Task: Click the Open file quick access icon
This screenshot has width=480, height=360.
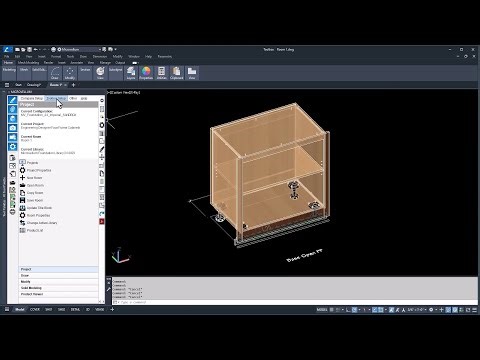Action: 23,49
